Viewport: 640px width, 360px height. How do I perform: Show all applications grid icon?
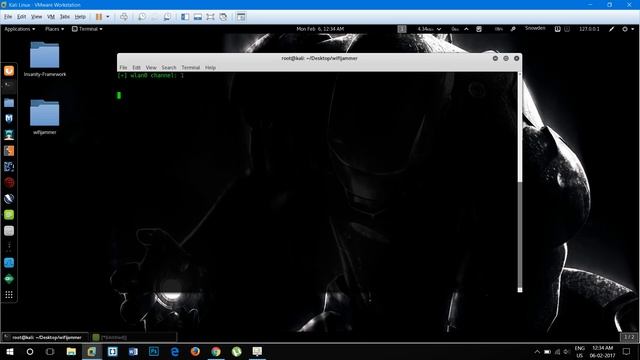(x=9, y=295)
